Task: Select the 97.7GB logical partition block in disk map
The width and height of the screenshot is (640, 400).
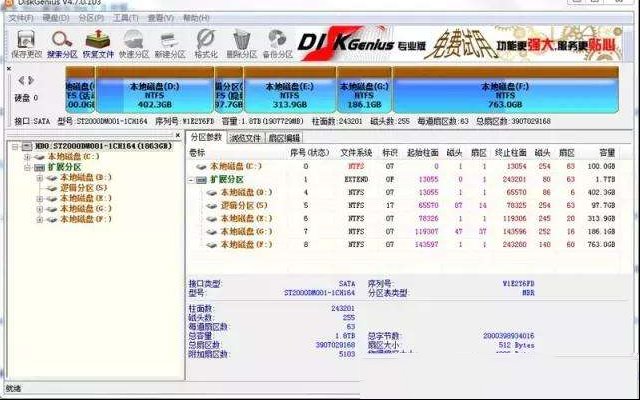Action: coord(229,90)
